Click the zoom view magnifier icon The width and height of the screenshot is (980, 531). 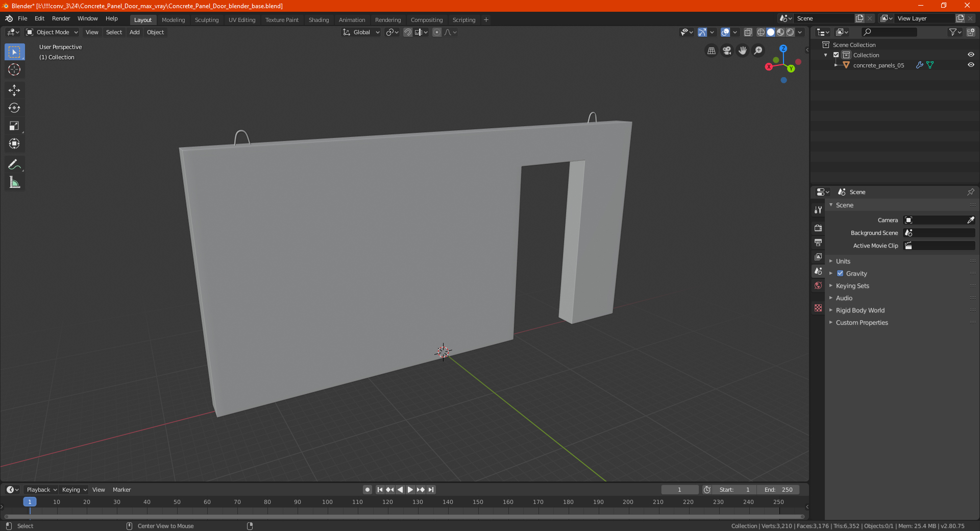[758, 51]
